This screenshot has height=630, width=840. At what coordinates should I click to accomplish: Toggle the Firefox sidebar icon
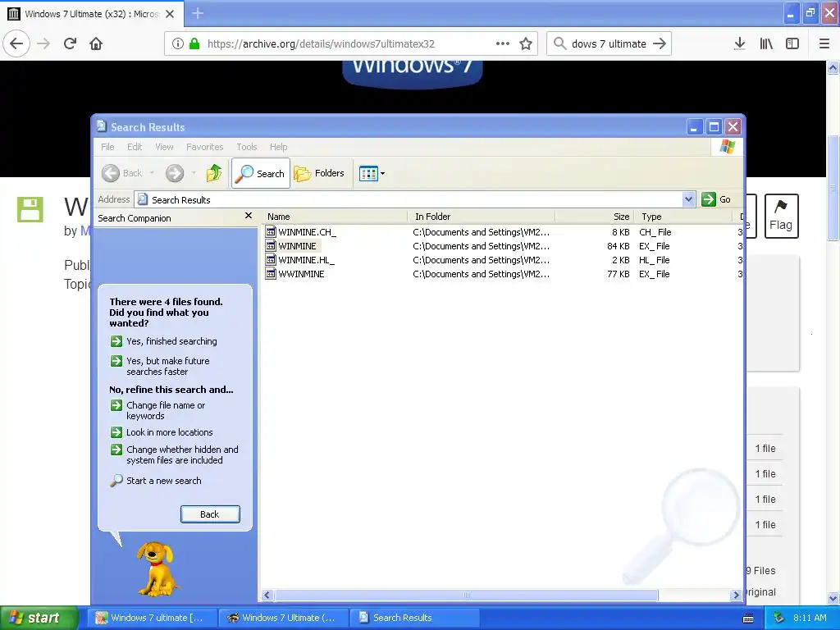tap(792, 43)
